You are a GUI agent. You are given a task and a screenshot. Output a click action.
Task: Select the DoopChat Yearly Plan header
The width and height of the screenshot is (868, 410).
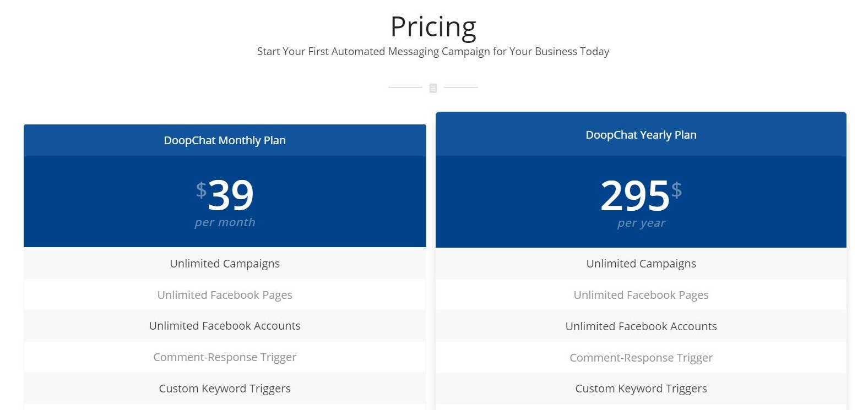coord(641,135)
